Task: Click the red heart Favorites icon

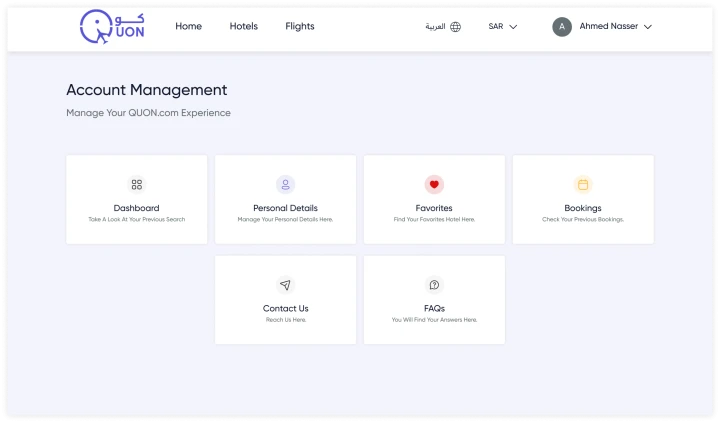Action: pyautogui.click(x=434, y=185)
